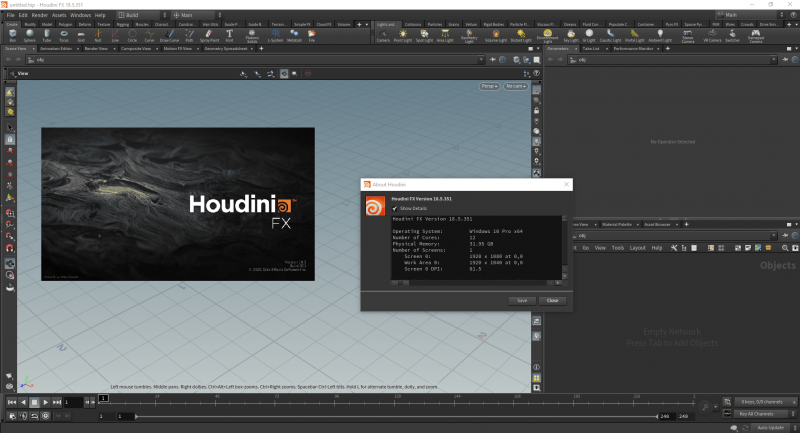Jump to first frame on timeline
Image resolution: width=800 pixels, height=433 pixels.
11,402
